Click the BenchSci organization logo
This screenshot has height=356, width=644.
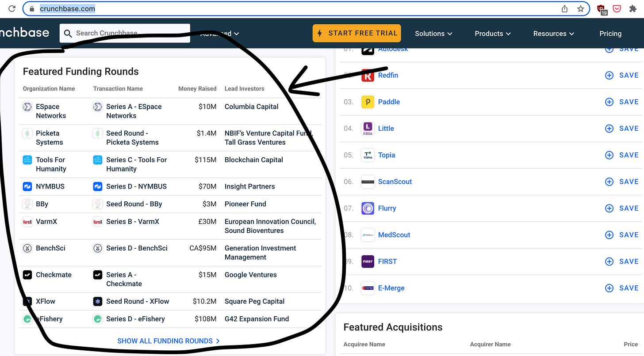[27, 248]
